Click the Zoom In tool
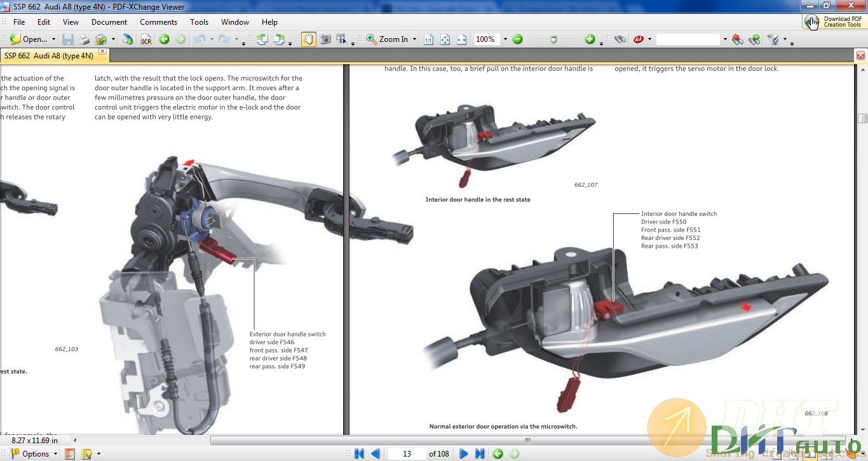Screen dimensions: 868x461 [387, 39]
